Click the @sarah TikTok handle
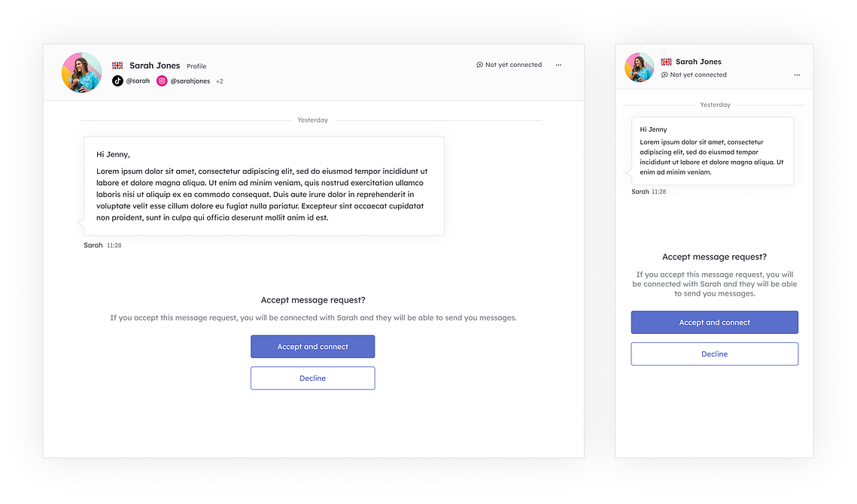The image size is (857, 504). (x=138, y=81)
